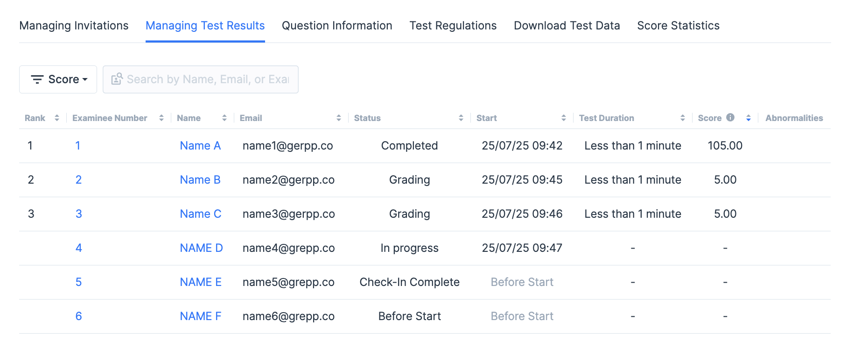868x357 pixels.
Task: Click the Abnormalities column header
Action: (x=794, y=118)
